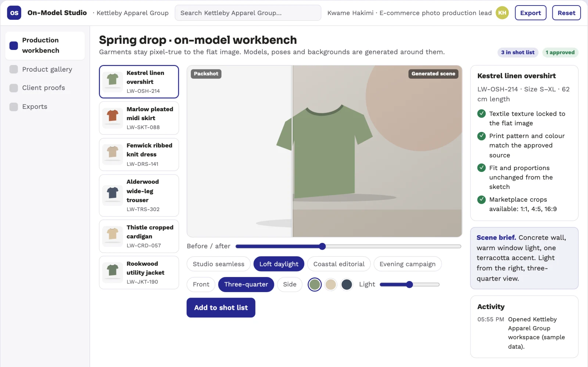Click the Exports sidebar icon
Image resolution: width=588 pixels, height=367 pixels.
click(x=14, y=107)
